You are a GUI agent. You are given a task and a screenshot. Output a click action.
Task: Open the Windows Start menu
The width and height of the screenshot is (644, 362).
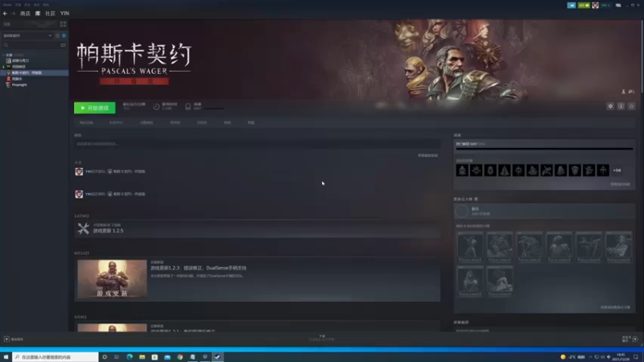click(x=6, y=357)
